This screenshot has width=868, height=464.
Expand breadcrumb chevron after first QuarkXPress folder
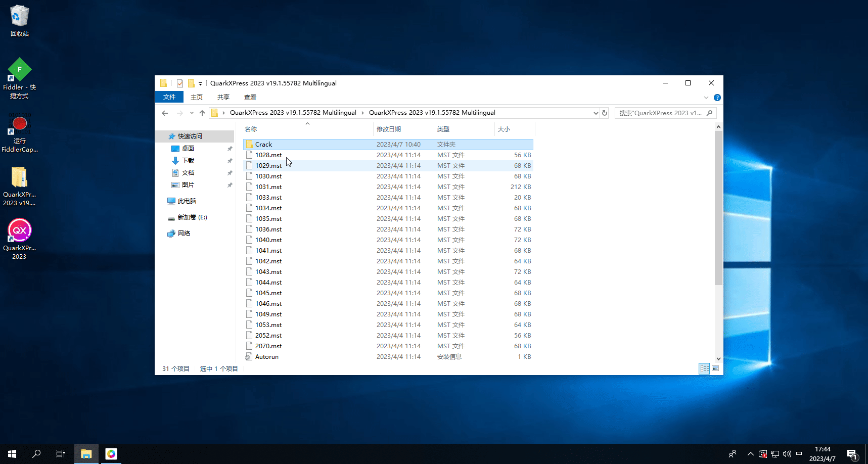pyautogui.click(x=362, y=113)
